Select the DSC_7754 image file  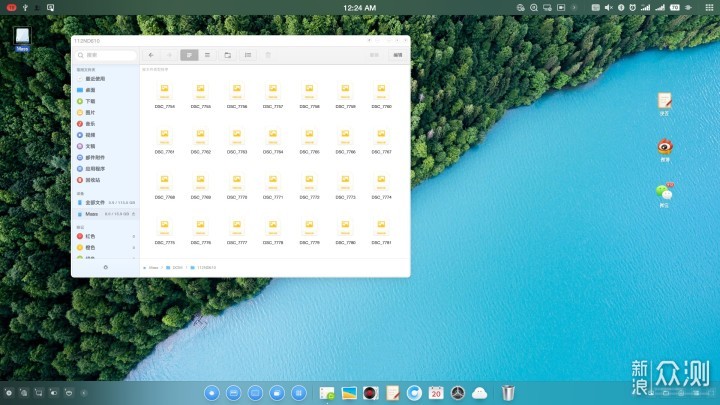click(x=165, y=94)
